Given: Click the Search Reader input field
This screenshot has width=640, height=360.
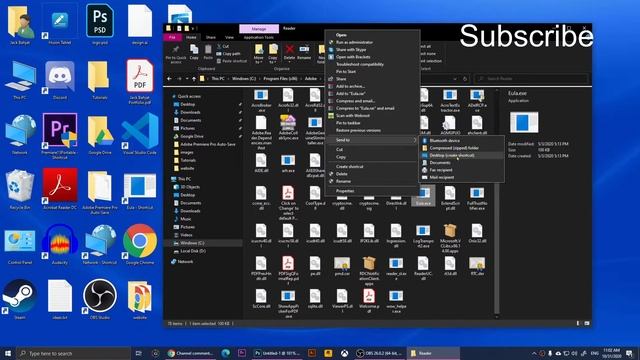Looking at the screenshot, I should coord(531,78).
